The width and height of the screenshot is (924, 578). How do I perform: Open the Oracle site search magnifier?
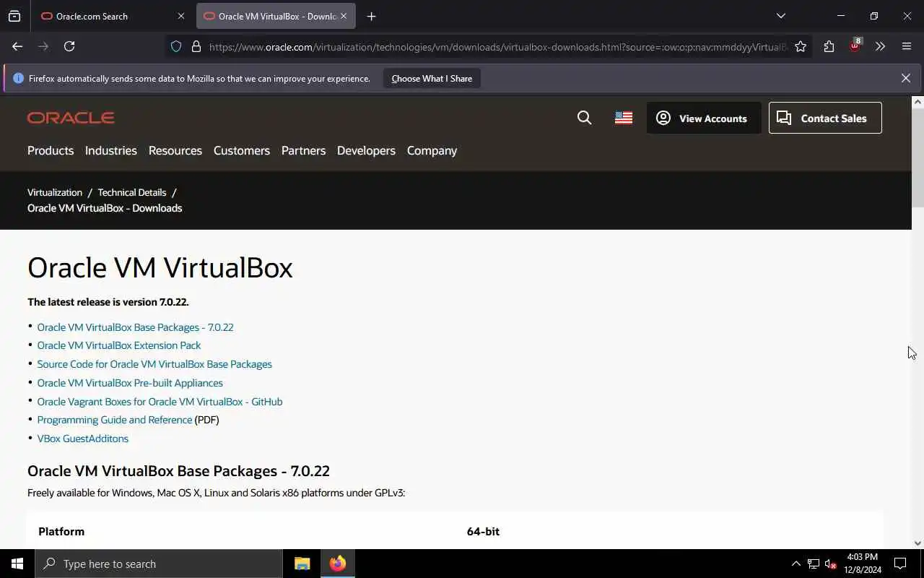pyautogui.click(x=584, y=118)
